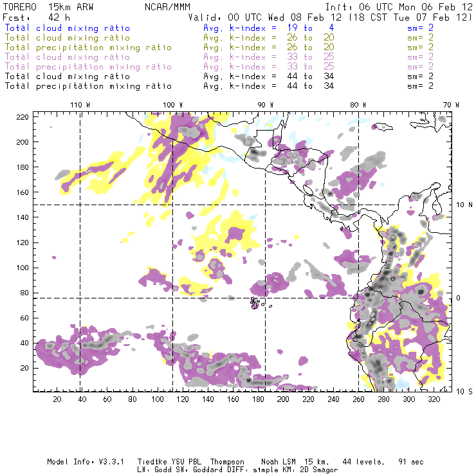Select the "DIFF: simple" footer text
This screenshot has height=476, width=476.
254,470
